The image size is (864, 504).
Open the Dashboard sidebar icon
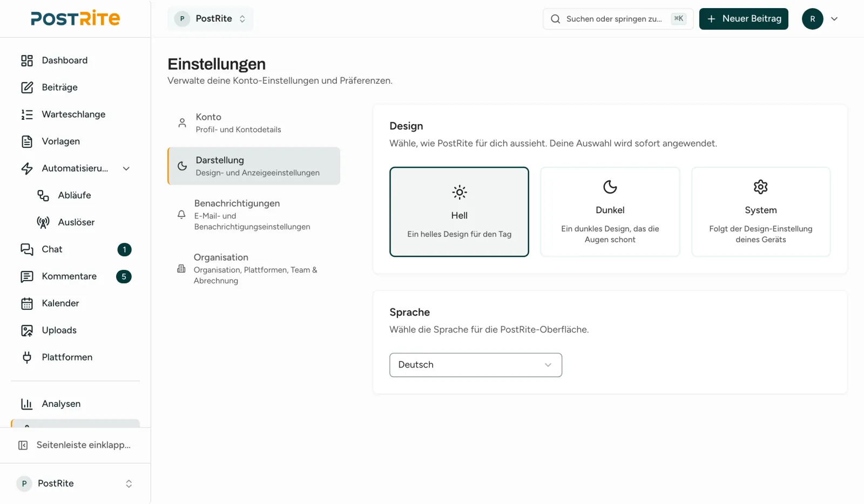point(27,60)
